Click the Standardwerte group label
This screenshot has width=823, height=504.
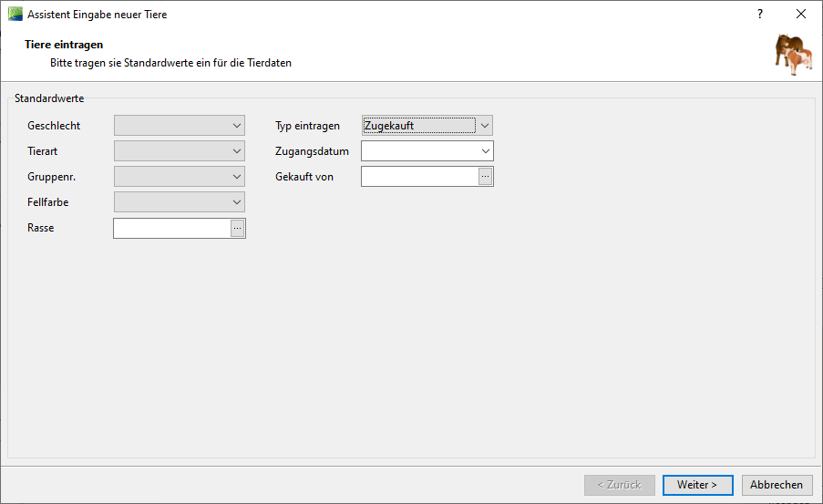pos(49,98)
